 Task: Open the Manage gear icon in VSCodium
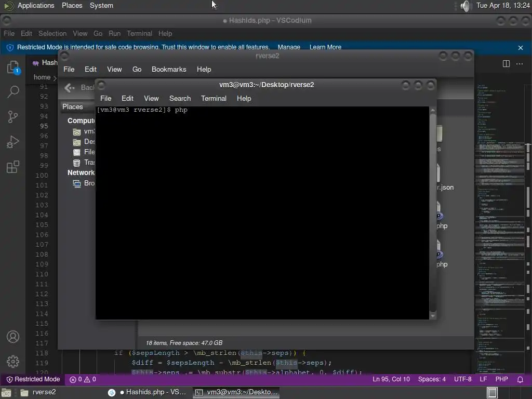pyautogui.click(x=13, y=362)
